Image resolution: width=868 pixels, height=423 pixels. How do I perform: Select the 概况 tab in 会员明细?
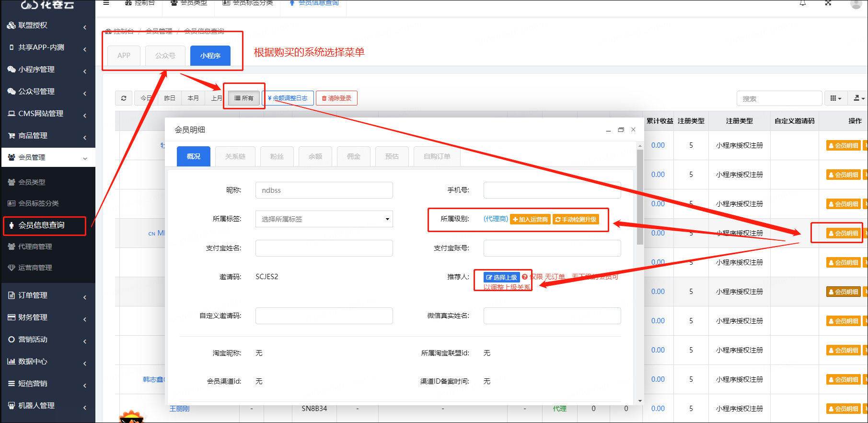coord(194,156)
